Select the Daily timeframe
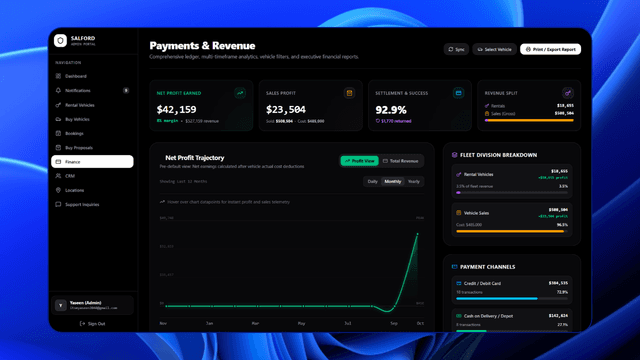 pos(372,182)
